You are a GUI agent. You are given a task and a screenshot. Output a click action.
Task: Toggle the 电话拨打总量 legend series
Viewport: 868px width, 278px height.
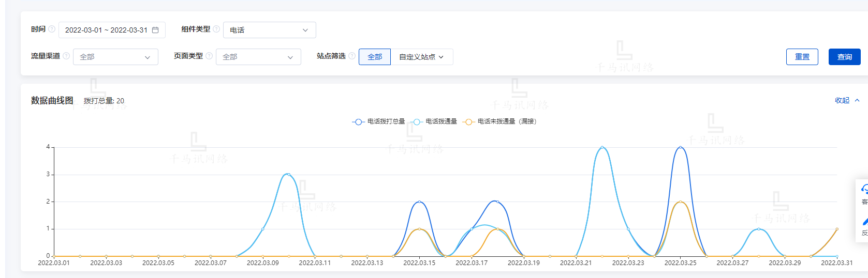pos(379,121)
